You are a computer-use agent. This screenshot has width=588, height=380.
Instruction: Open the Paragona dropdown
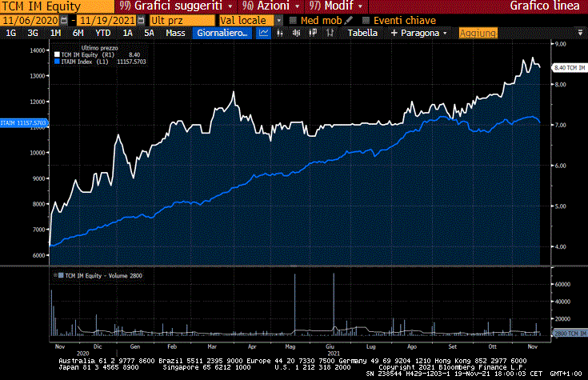pyautogui.click(x=419, y=33)
